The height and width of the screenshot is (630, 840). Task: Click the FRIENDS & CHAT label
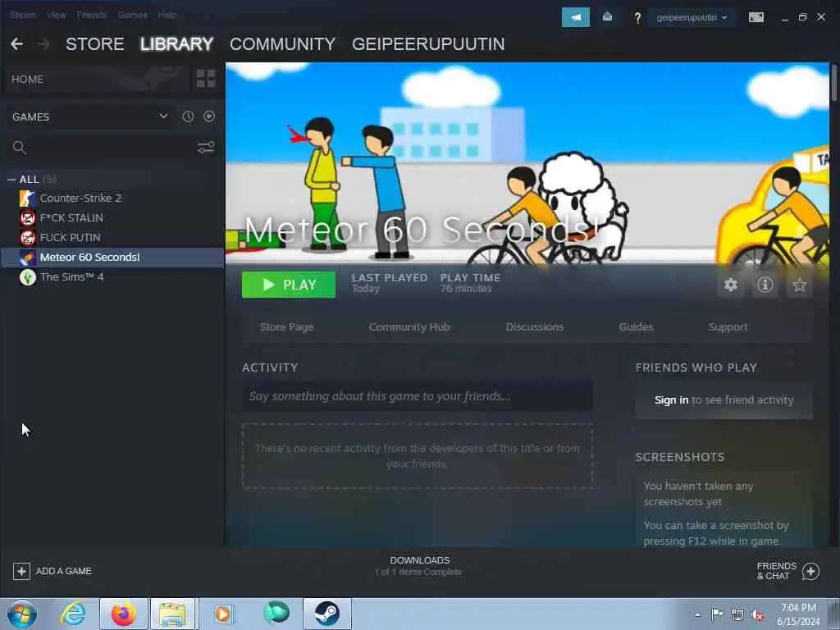776,571
